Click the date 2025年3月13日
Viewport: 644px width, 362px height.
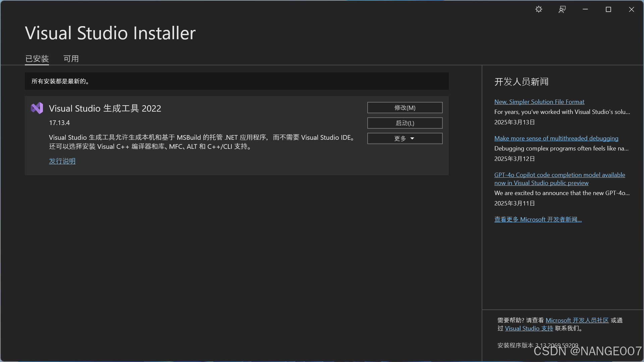click(515, 122)
